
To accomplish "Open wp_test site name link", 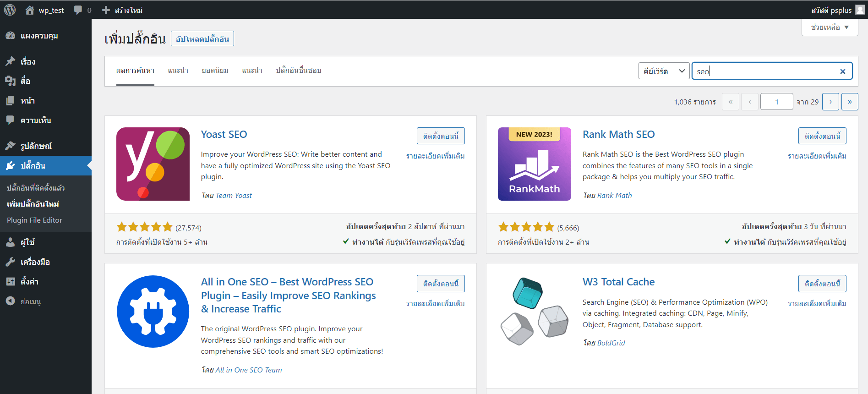I will (x=51, y=10).
